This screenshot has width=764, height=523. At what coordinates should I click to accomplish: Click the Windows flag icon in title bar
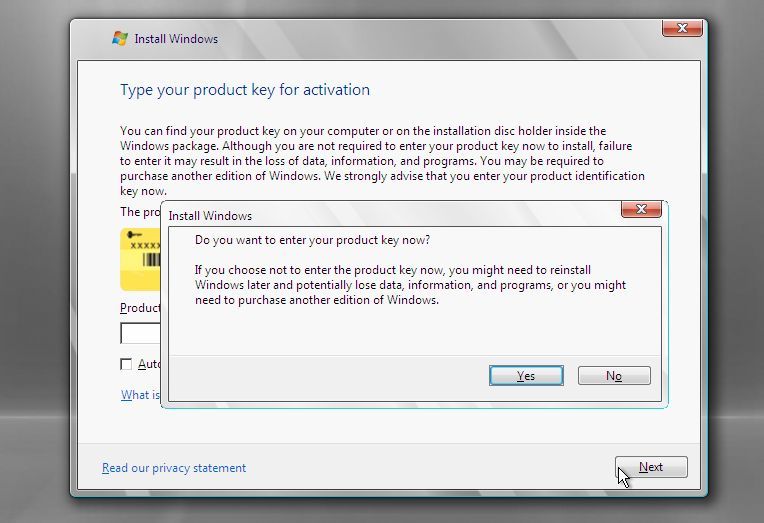point(120,39)
